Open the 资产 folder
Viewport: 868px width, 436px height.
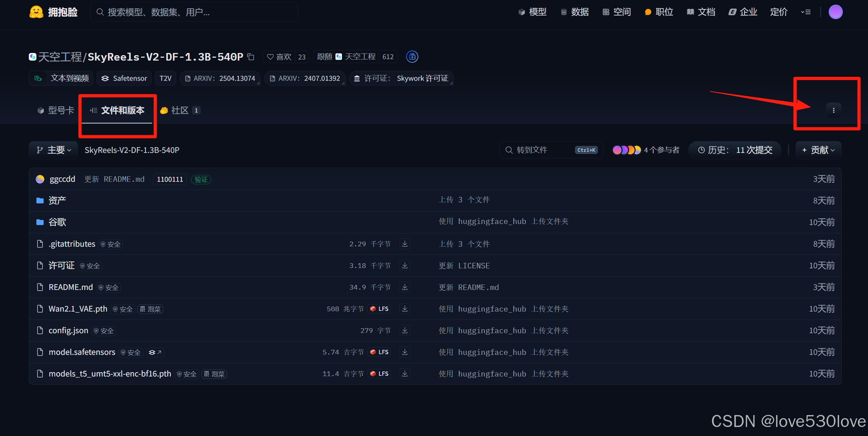point(57,201)
